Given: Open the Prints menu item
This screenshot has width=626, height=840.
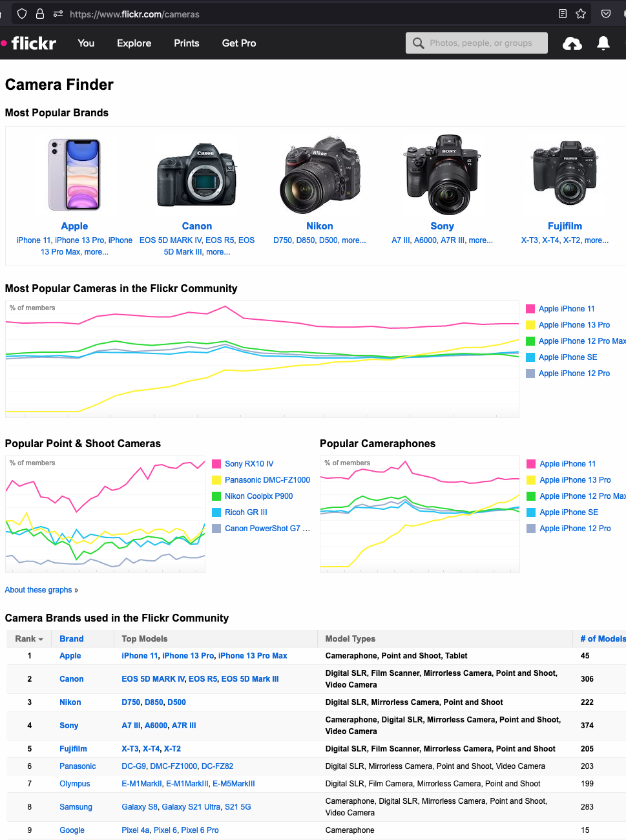Looking at the screenshot, I should tap(187, 43).
